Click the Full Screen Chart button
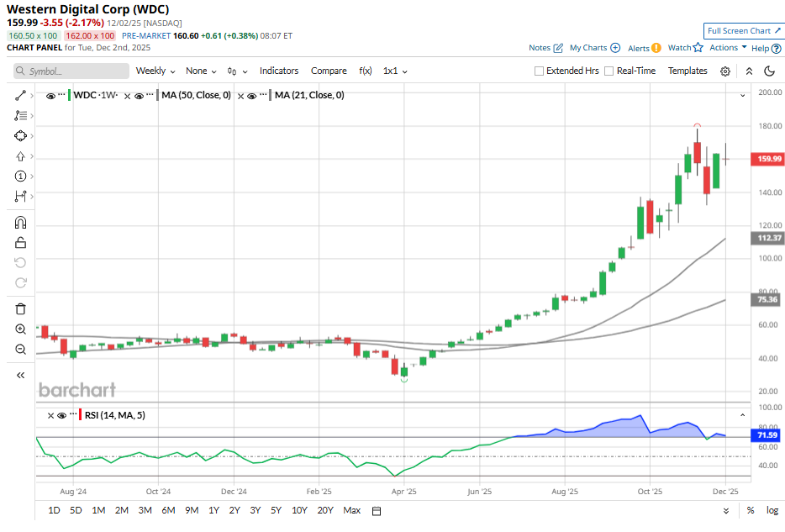Image resolution: width=785 pixels, height=532 pixels. pos(744,31)
